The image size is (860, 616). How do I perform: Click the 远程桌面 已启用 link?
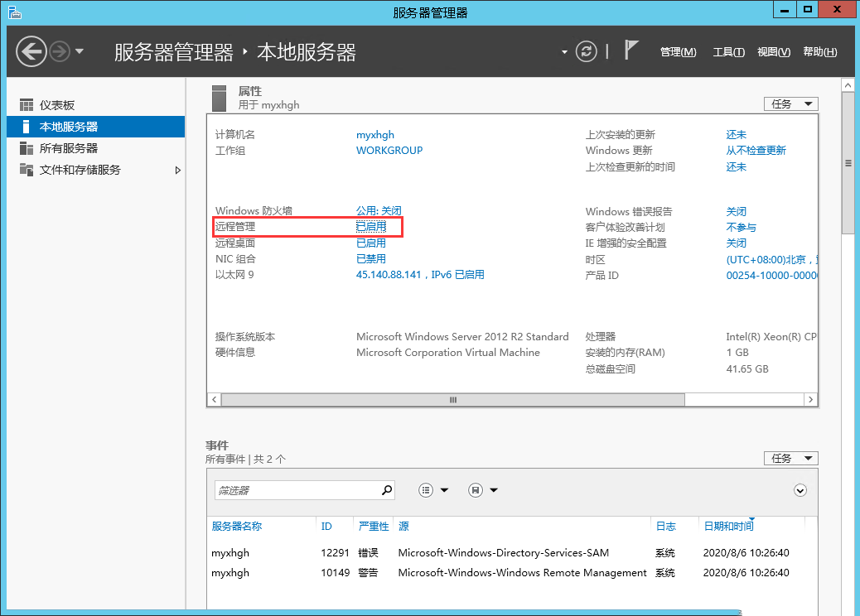[x=371, y=243]
